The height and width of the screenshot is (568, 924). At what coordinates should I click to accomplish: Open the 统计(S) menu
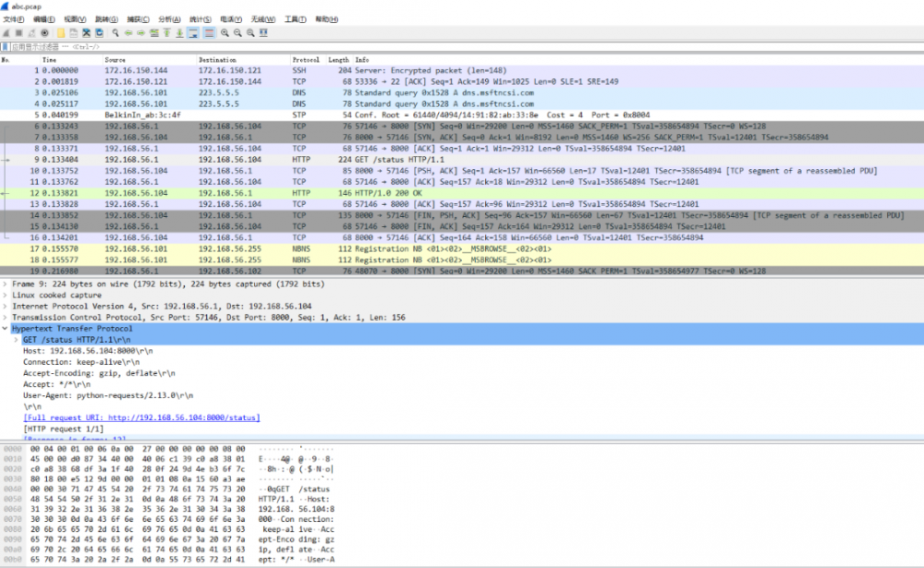click(201, 19)
